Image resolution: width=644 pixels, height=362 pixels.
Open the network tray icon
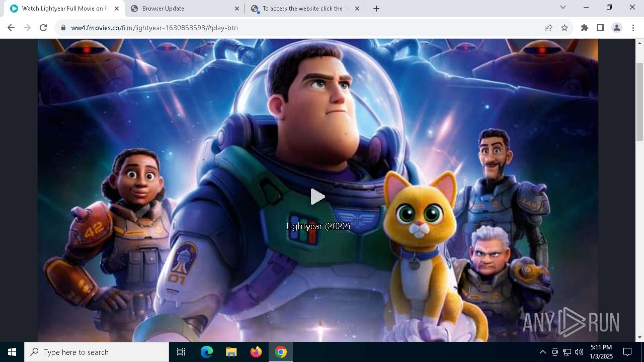[x=567, y=352]
